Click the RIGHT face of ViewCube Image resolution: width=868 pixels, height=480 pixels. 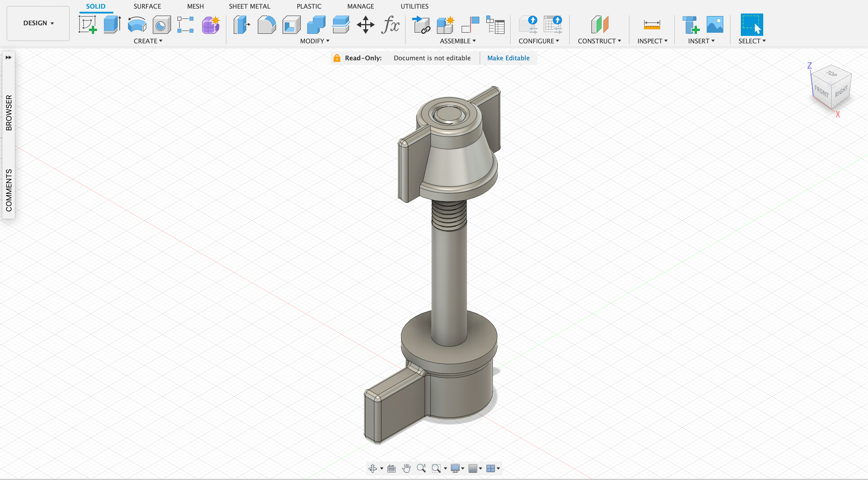point(841,92)
